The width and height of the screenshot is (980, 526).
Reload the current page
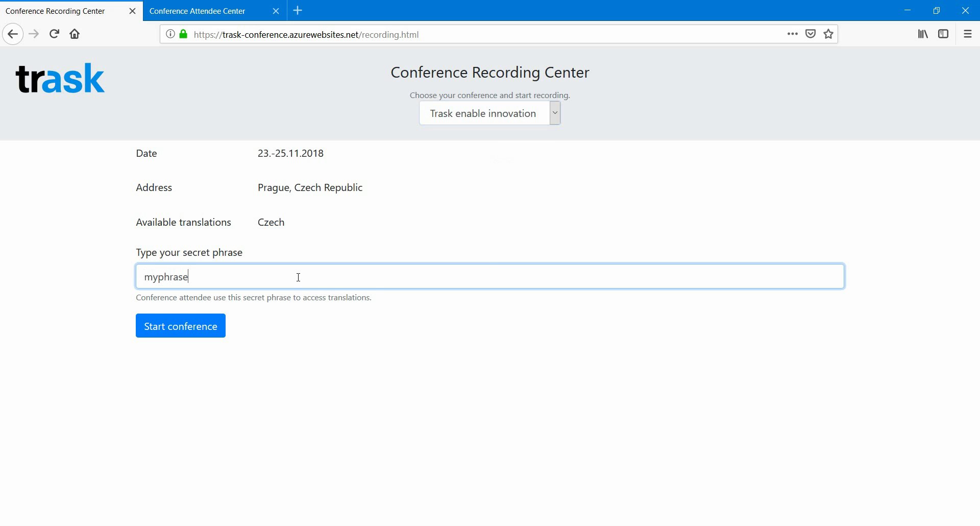coord(55,34)
